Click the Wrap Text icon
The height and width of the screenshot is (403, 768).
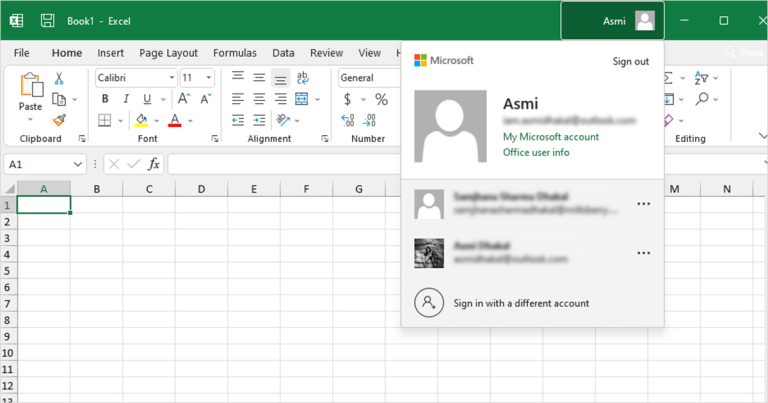click(x=302, y=78)
